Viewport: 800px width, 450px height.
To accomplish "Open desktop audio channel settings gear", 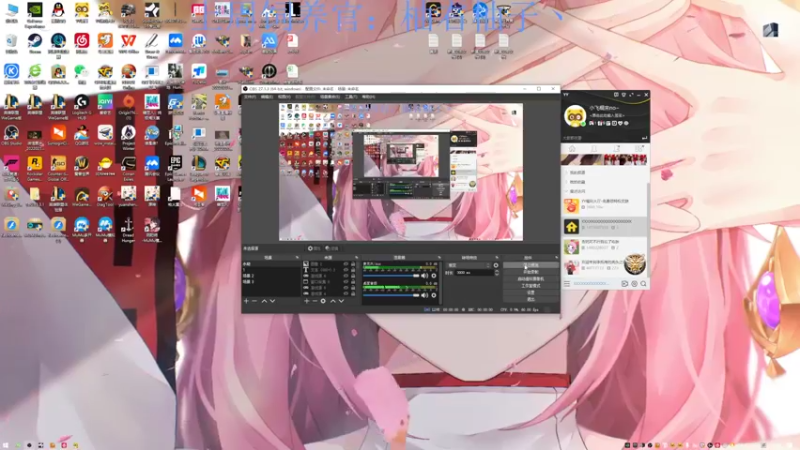I will click(x=434, y=295).
